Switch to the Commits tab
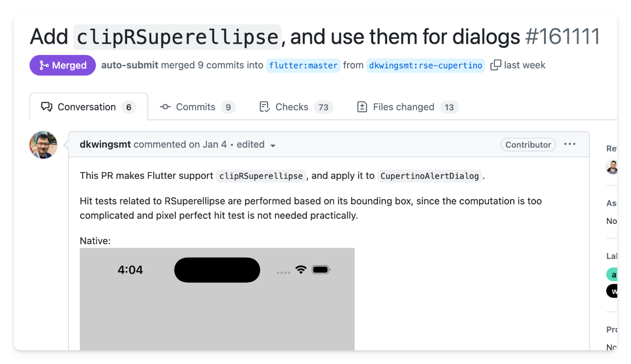The width and height of the screenshot is (631, 364). click(197, 107)
